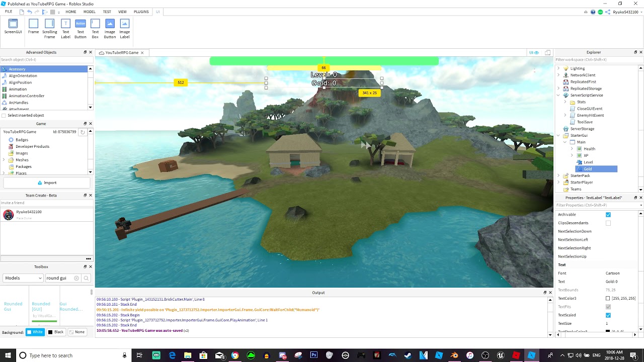Refresh the Game panel asset list
This screenshot has width=644, height=362.
point(83,132)
